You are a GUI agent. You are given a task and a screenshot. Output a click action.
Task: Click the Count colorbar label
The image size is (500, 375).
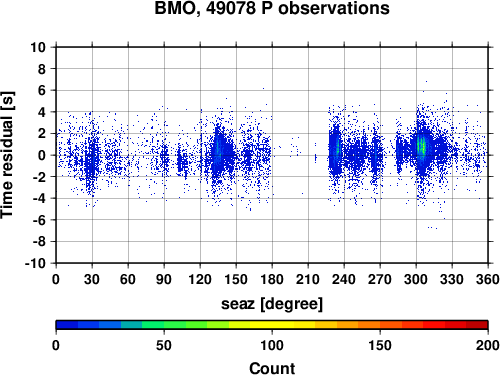pyautogui.click(x=272, y=368)
